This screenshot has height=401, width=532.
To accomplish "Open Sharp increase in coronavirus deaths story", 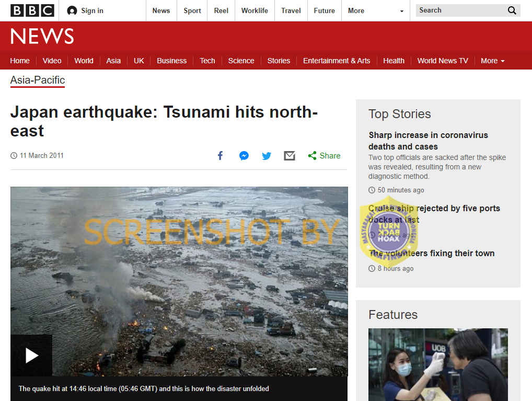I will coord(428,141).
